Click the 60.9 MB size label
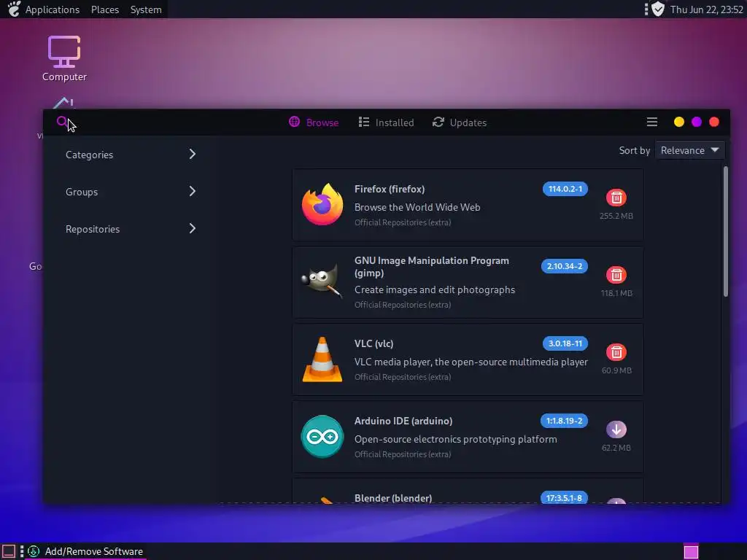Image resolution: width=747 pixels, height=560 pixels. 616,370
